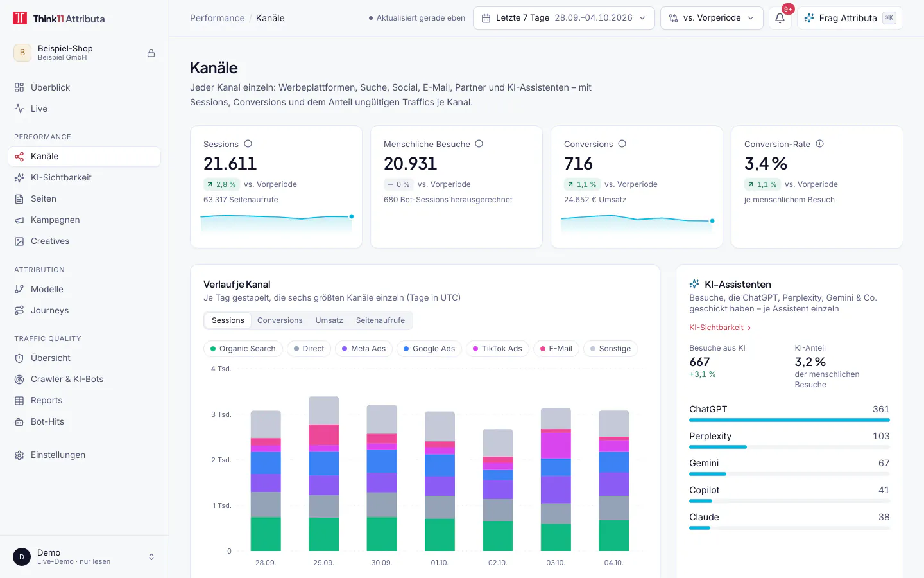Screen dimensions: 924x578
Task: Show info for Sessions metric
Action: click(248, 144)
